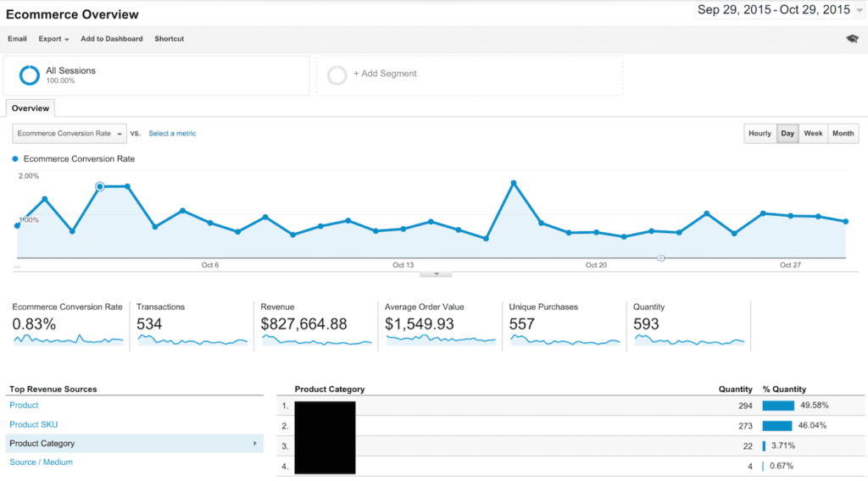Click the % Quantity column header

click(784, 390)
